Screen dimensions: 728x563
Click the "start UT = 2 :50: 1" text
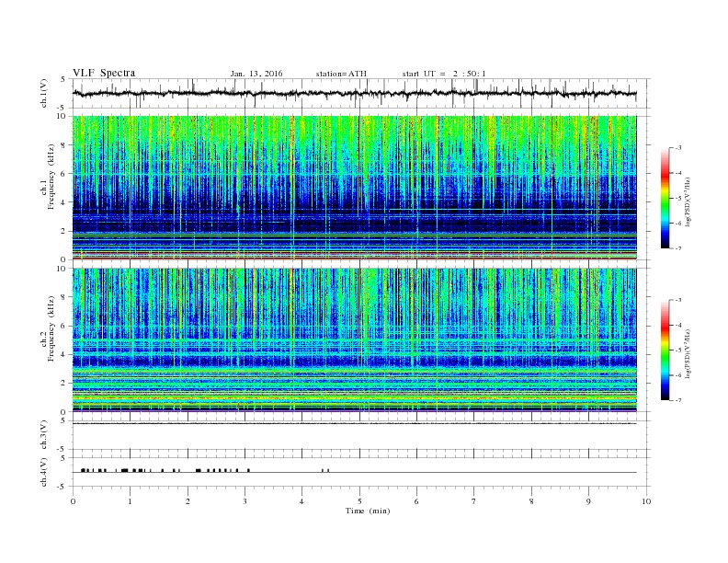coord(444,74)
